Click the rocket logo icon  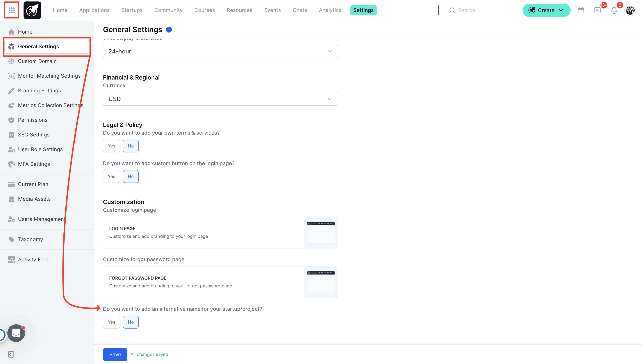[32, 10]
